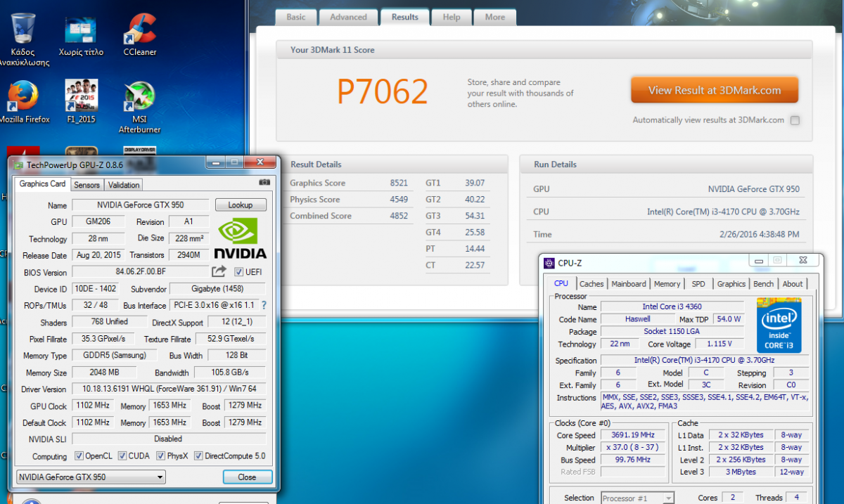Click View Result at 3DMark.com button
Viewport: 844px width, 504px height.
pos(715,90)
